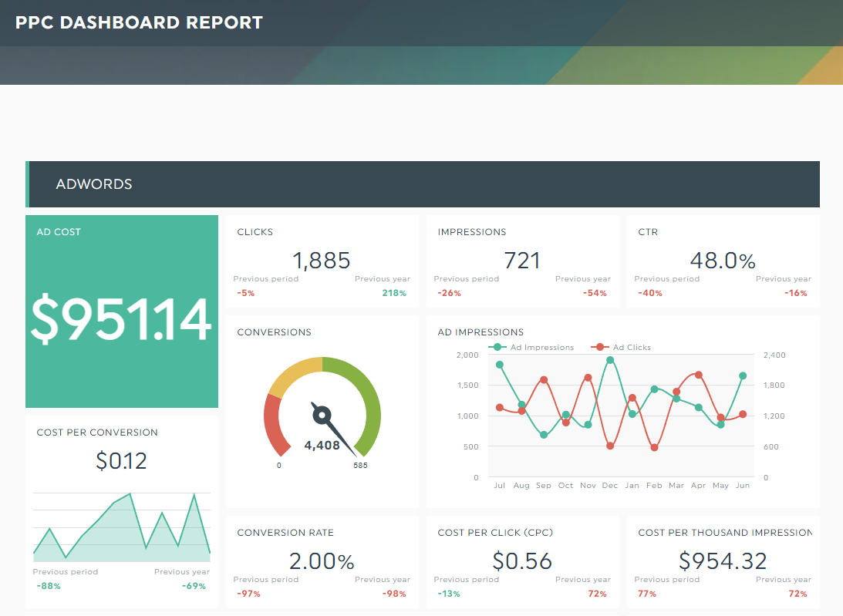Click the AD COST widget title
Screen dimensions: 843x616
pos(59,231)
